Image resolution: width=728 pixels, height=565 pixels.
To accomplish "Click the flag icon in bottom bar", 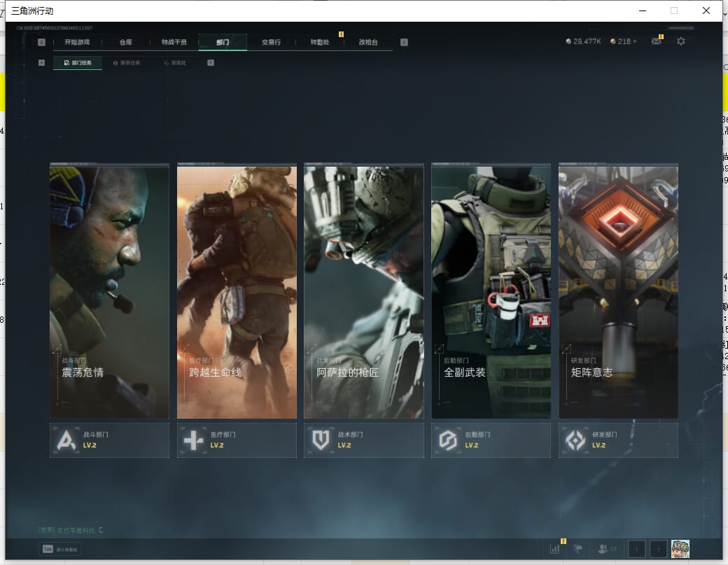I will tap(578, 549).
